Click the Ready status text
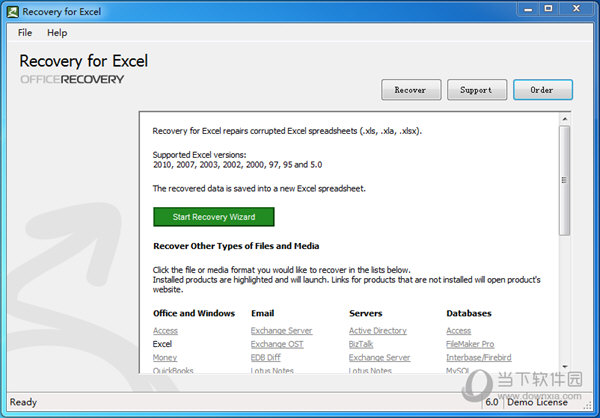 pos(23,402)
